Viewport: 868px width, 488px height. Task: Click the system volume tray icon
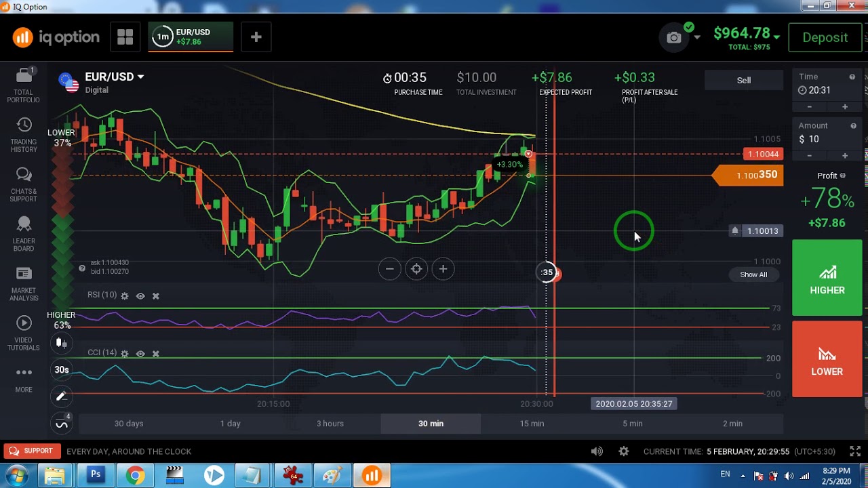790,476
